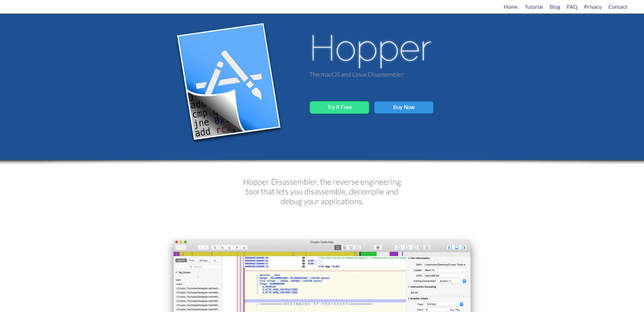
Task: Click the vertical split view icon
Action: click(x=399, y=248)
